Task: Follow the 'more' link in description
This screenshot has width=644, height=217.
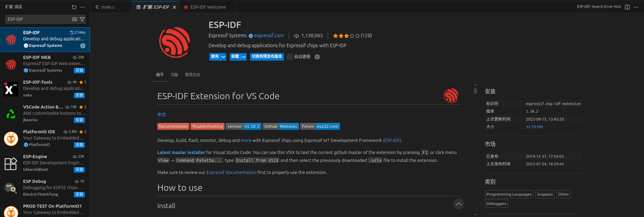Action: [246, 140]
